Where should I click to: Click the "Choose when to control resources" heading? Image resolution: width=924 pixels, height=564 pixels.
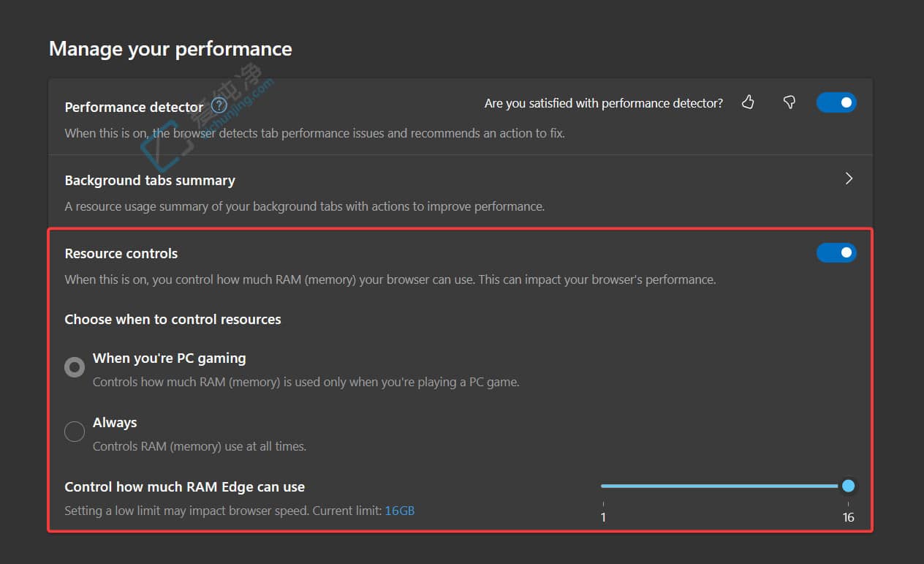tap(173, 320)
